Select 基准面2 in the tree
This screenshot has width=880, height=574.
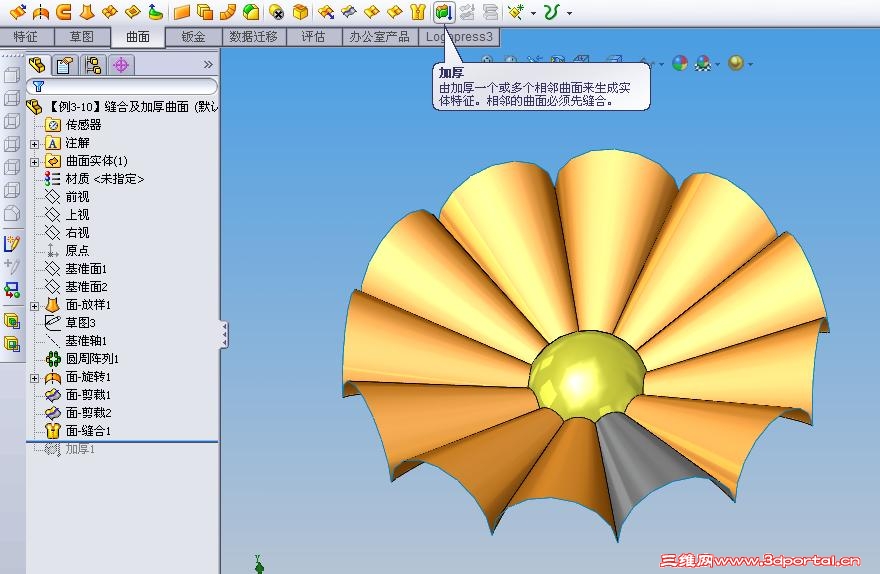[76, 287]
